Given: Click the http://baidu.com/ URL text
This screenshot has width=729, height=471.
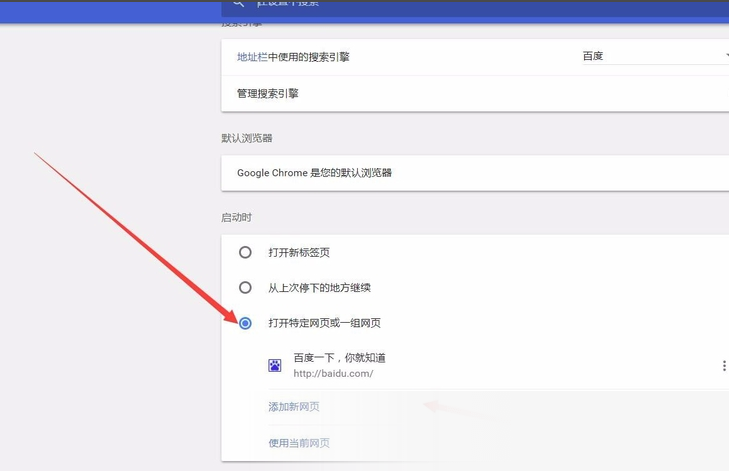Looking at the screenshot, I should (333, 373).
